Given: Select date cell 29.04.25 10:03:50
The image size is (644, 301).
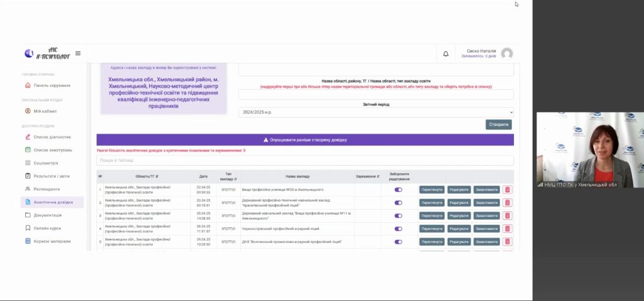Looking at the screenshot, I should tap(203, 242).
